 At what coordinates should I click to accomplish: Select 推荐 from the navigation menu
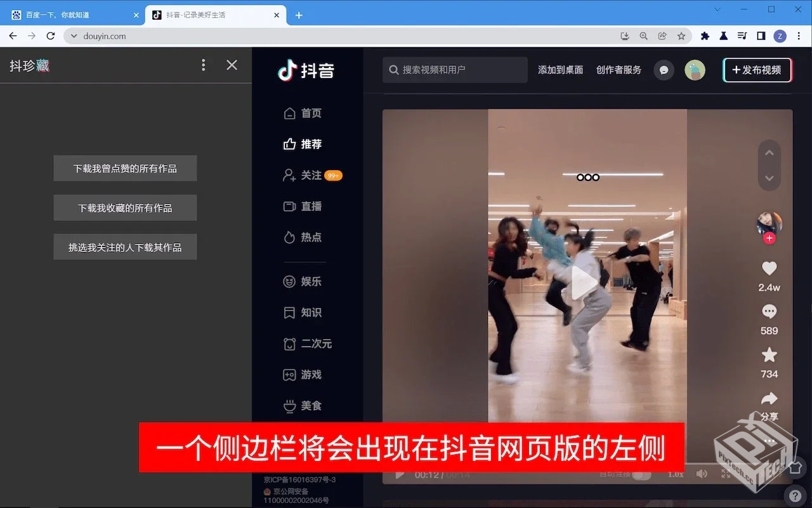(x=309, y=144)
